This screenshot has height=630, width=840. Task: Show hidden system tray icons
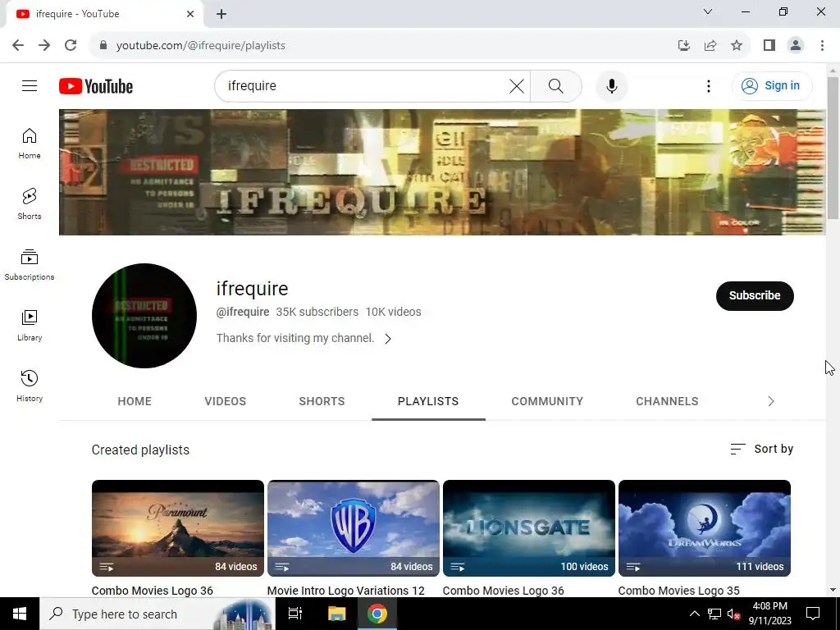694,614
